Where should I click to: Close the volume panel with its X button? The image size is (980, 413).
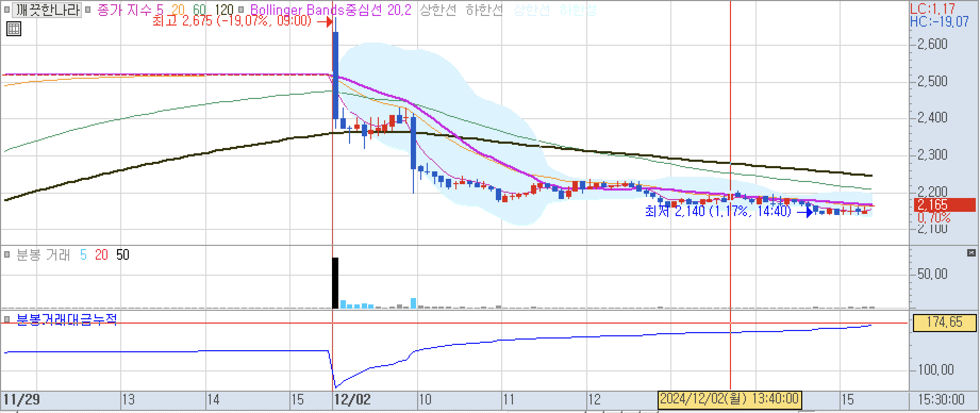pos(971,253)
